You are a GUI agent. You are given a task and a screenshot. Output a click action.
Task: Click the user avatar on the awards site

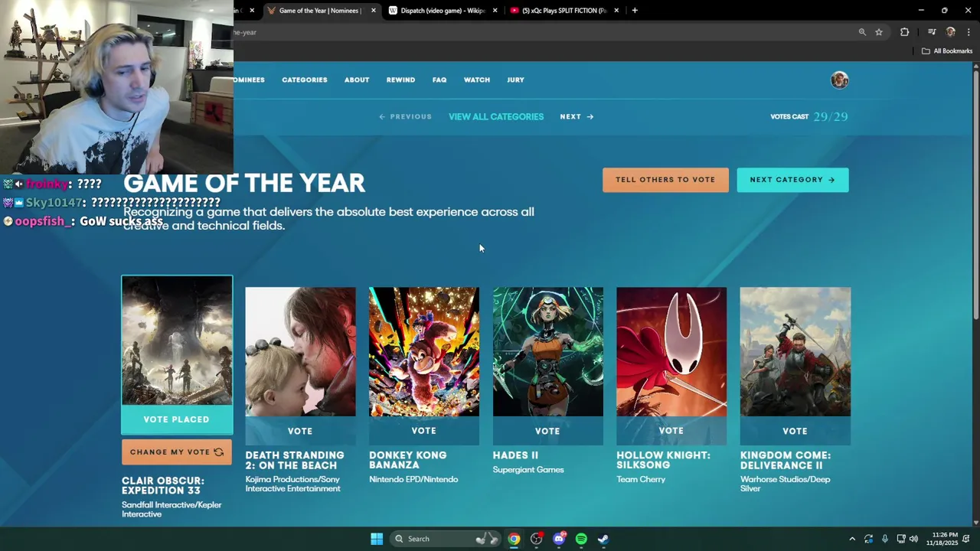pos(840,80)
